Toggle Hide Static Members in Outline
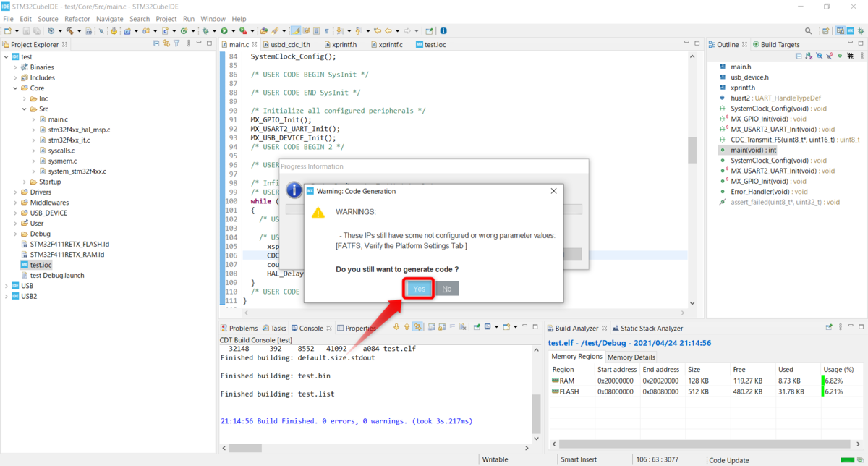The image size is (868, 466). [x=830, y=56]
